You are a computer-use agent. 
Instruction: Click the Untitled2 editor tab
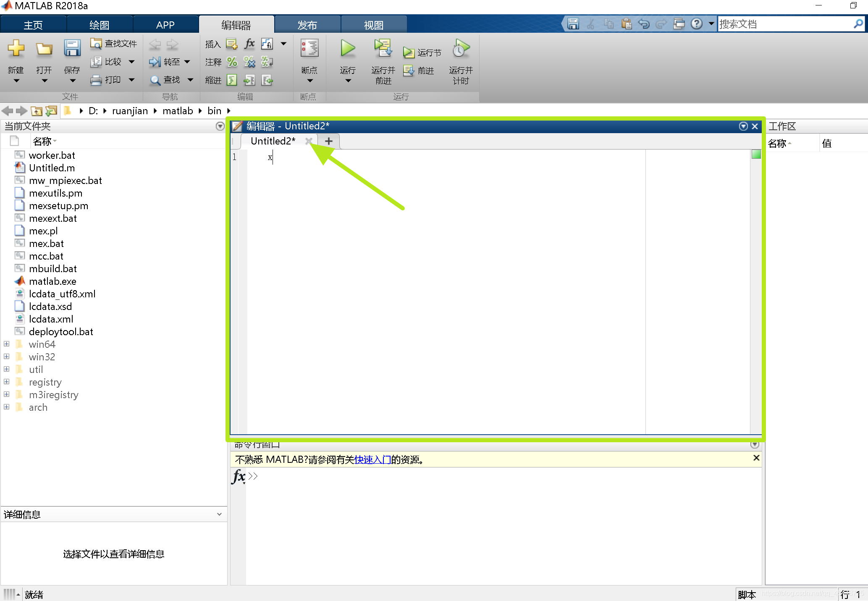click(277, 141)
